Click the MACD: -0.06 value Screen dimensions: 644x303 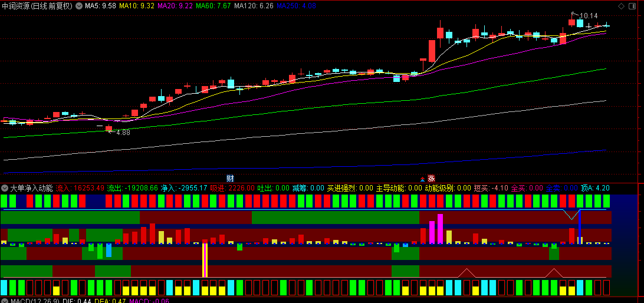[149, 301]
